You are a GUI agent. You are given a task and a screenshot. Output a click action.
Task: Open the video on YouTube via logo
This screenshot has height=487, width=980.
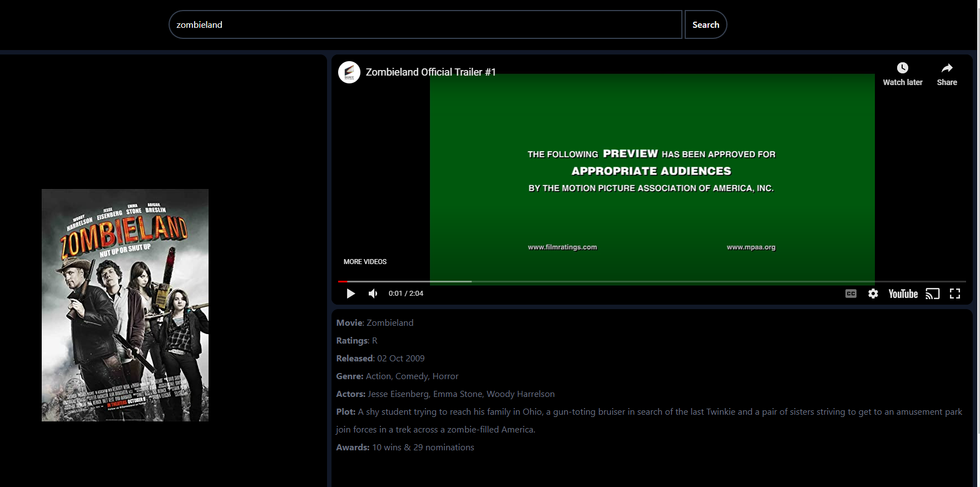pos(903,294)
